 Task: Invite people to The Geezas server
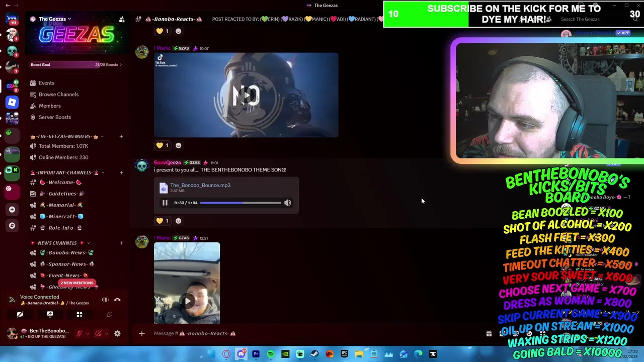121,19
